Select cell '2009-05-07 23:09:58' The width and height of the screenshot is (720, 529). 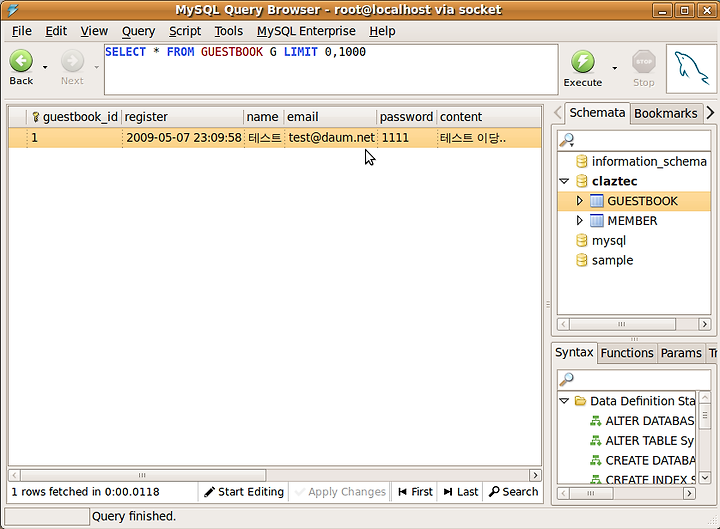pyautogui.click(x=183, y=138)
